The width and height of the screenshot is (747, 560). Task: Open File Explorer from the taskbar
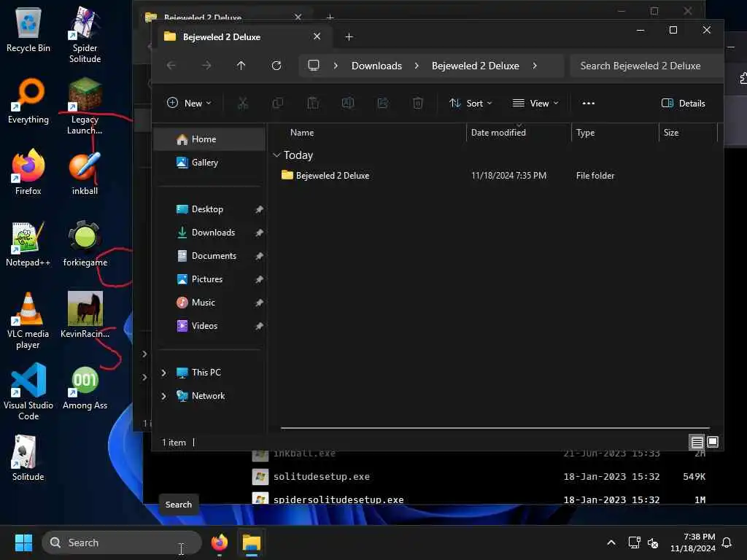[251, 542]
